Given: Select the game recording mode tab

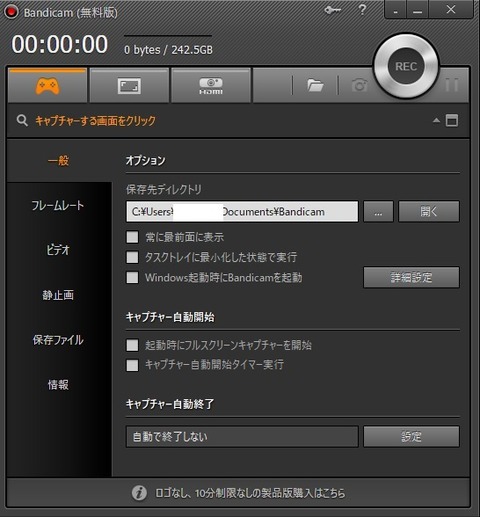Looking at the screenshot, I should (x=47, y=85).
